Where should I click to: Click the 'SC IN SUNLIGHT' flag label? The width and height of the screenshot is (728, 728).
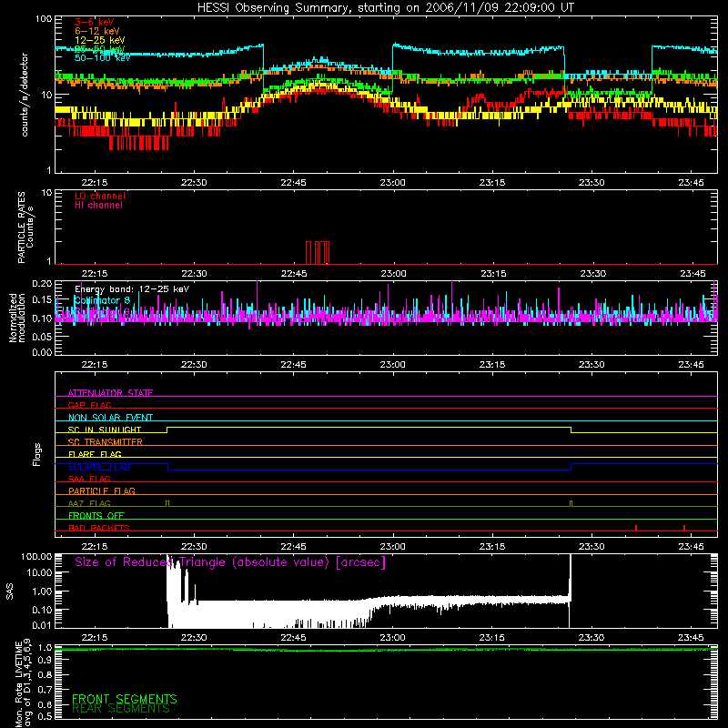click(x=105, y=430)
